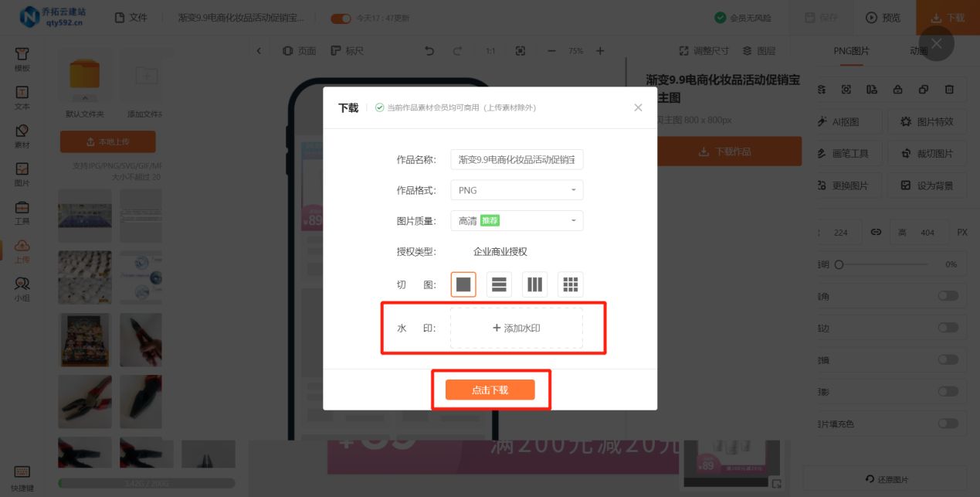Click 添加水印 to add a watermark
Viewport: 980px width, 497px height.
pos(516,328)
